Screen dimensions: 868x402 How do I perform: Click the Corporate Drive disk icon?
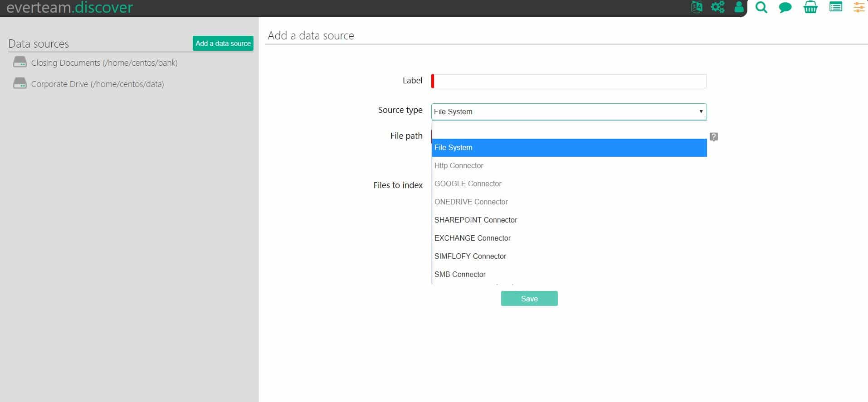20,83
